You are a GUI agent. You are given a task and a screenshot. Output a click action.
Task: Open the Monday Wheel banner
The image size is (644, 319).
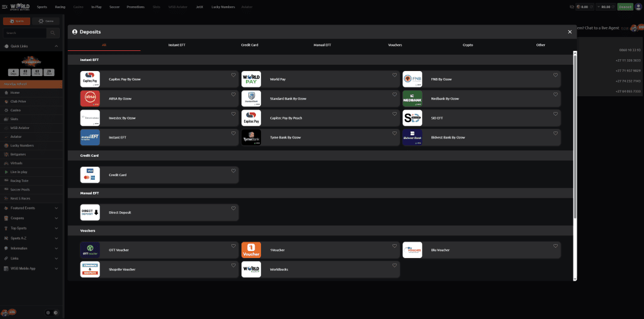click(31, 84)
